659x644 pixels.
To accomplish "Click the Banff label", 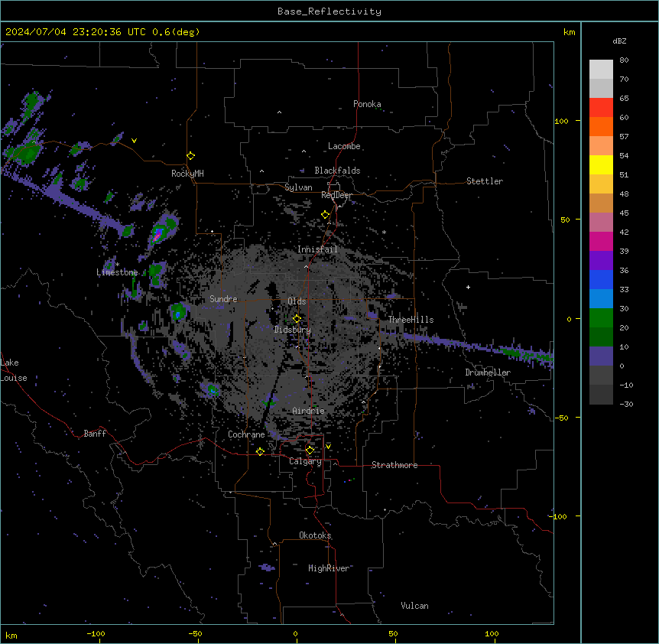I will (95, 434).
